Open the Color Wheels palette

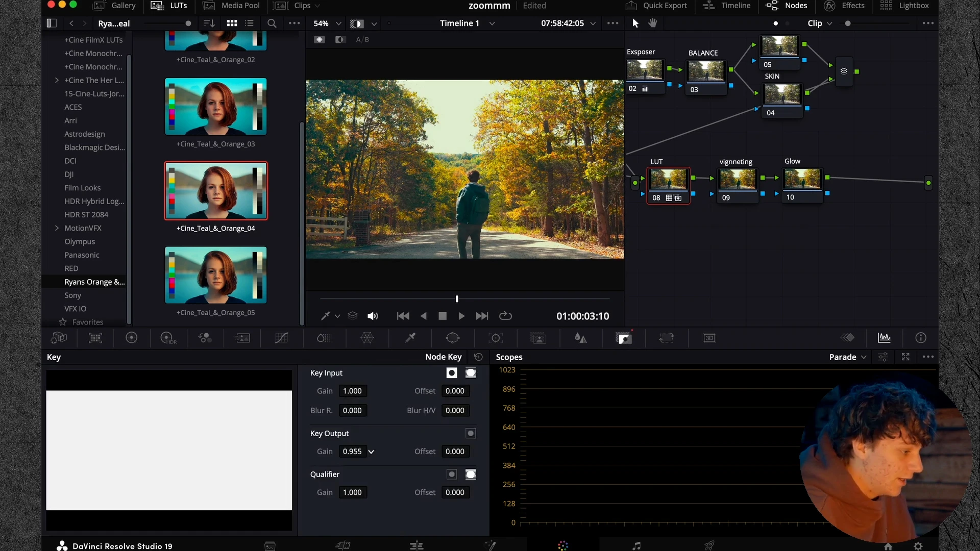[131, 338]
